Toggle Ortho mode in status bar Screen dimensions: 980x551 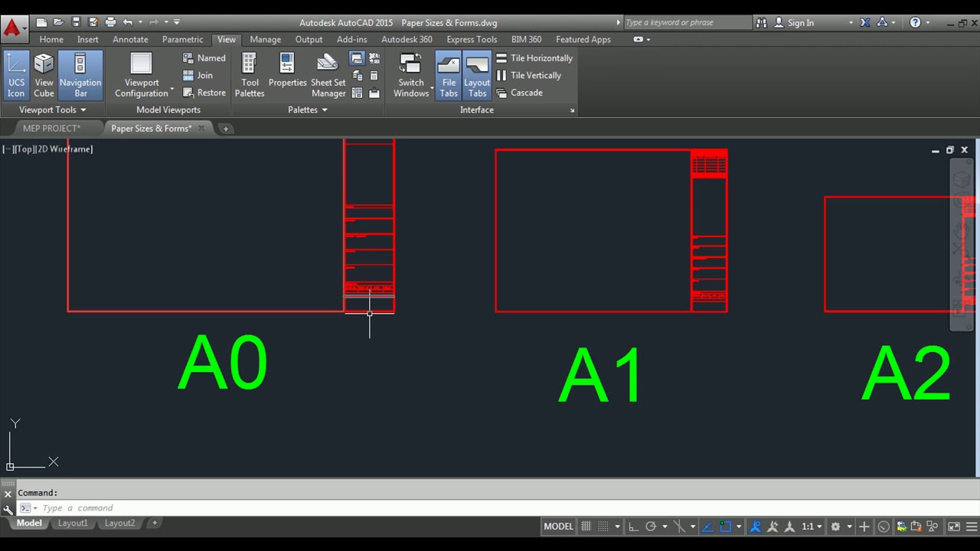coord(633,527)
